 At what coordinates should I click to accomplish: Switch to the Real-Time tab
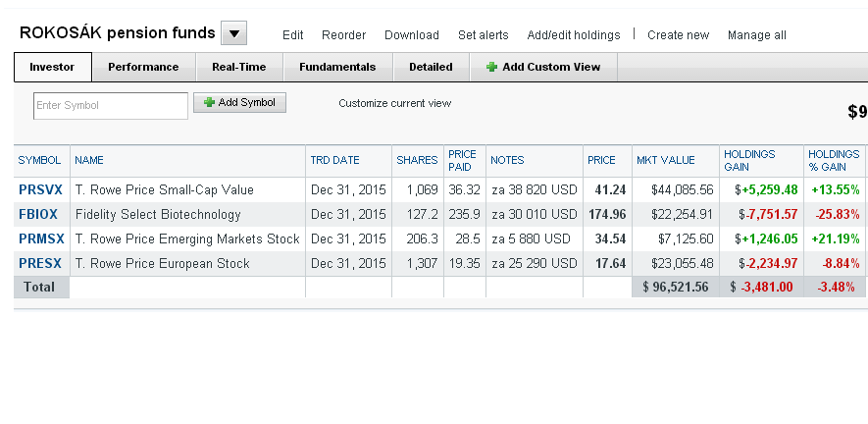pyautogui.click(x=239, y=67)
